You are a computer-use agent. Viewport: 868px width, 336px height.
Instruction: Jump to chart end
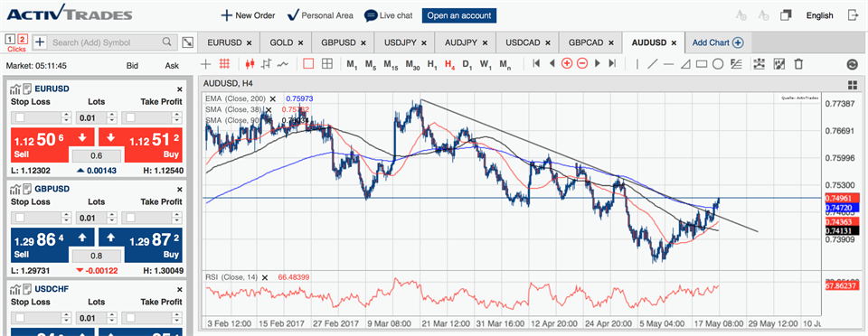(612, 64)
